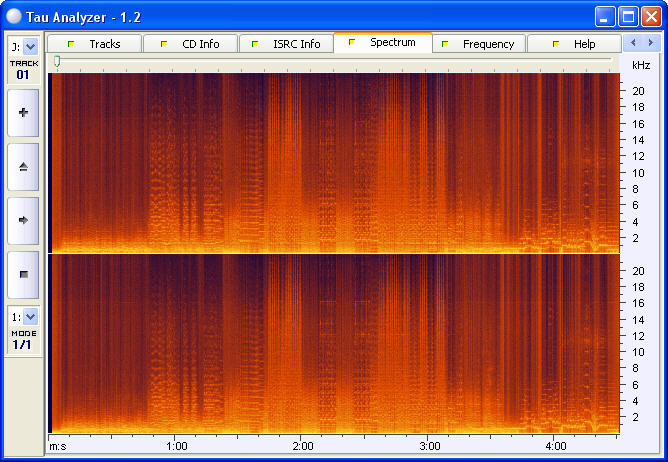The image size is (668, 462).
Task: Click the kHz axis label
Action: pos(641,65)
